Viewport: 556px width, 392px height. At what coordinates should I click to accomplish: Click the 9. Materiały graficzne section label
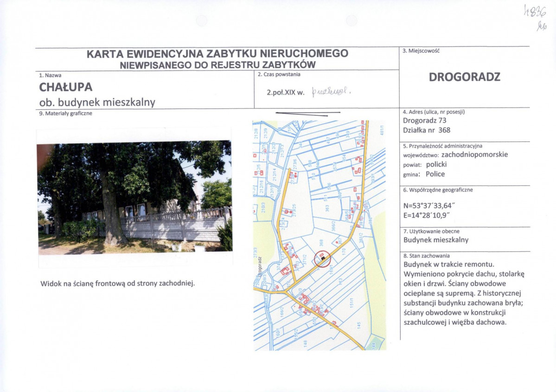point(65,114)
